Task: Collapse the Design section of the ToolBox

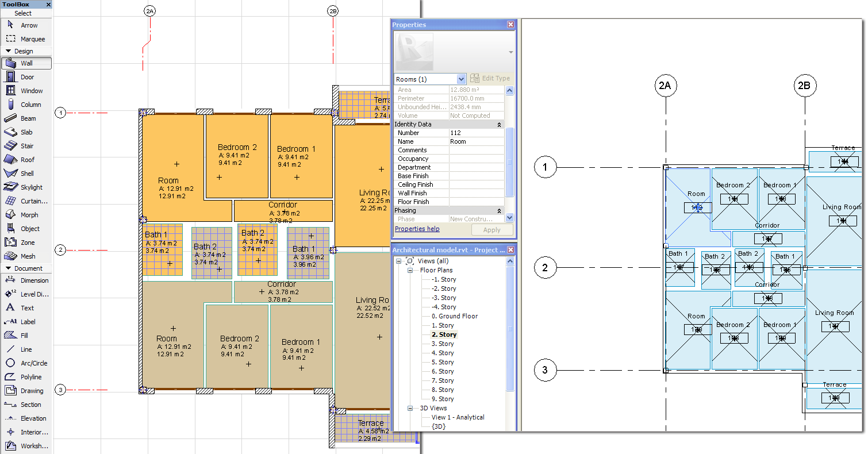Action: coord(9,51)
